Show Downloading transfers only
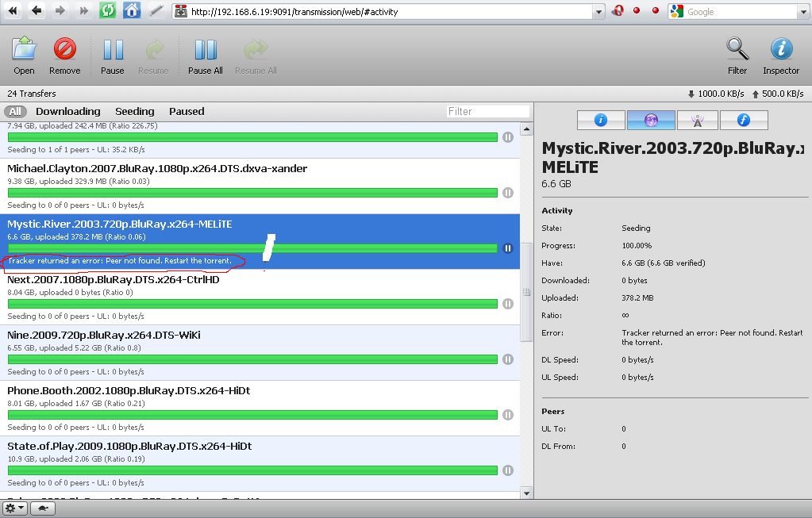Screen dimensions: 812x518 point(67,111)
